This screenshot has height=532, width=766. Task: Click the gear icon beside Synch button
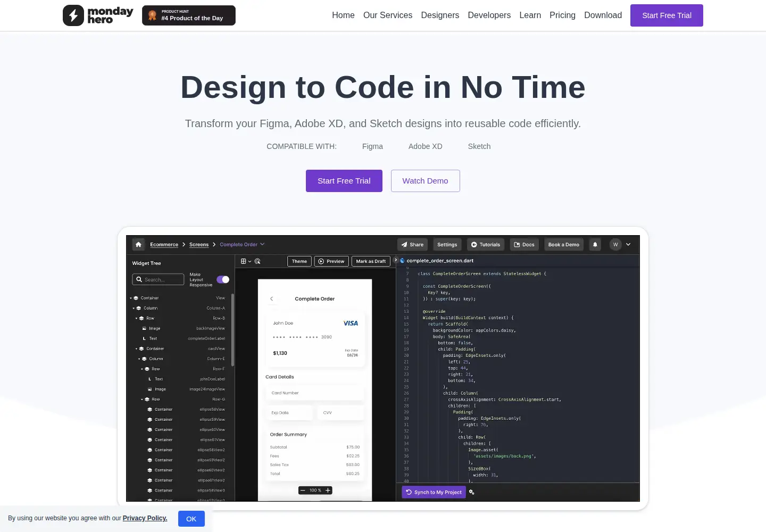coord(472,492)
